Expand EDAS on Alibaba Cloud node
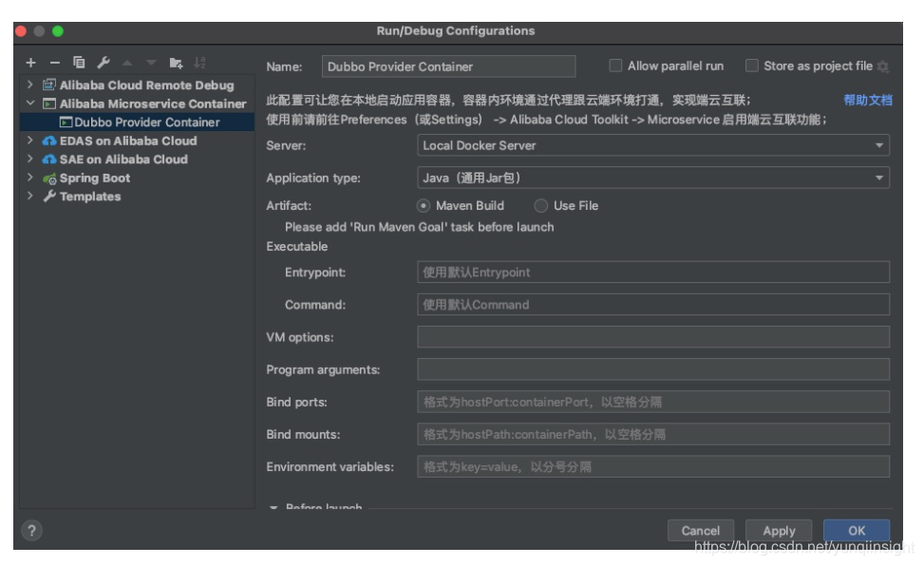This screenshot has height=565, width=924. pyautogui.click(x=30, y=141)
